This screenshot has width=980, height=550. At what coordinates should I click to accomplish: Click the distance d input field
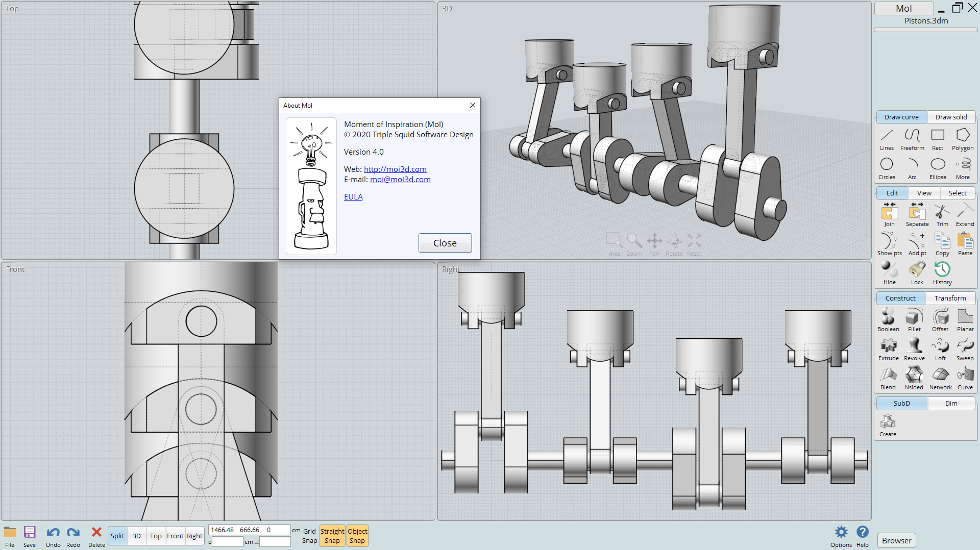pos(228,541)
